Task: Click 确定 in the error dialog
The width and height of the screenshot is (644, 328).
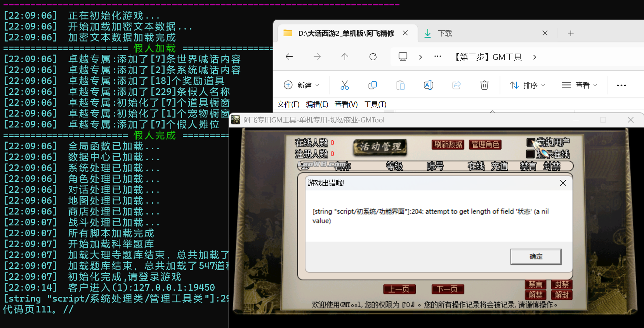Action: (536, 256)
